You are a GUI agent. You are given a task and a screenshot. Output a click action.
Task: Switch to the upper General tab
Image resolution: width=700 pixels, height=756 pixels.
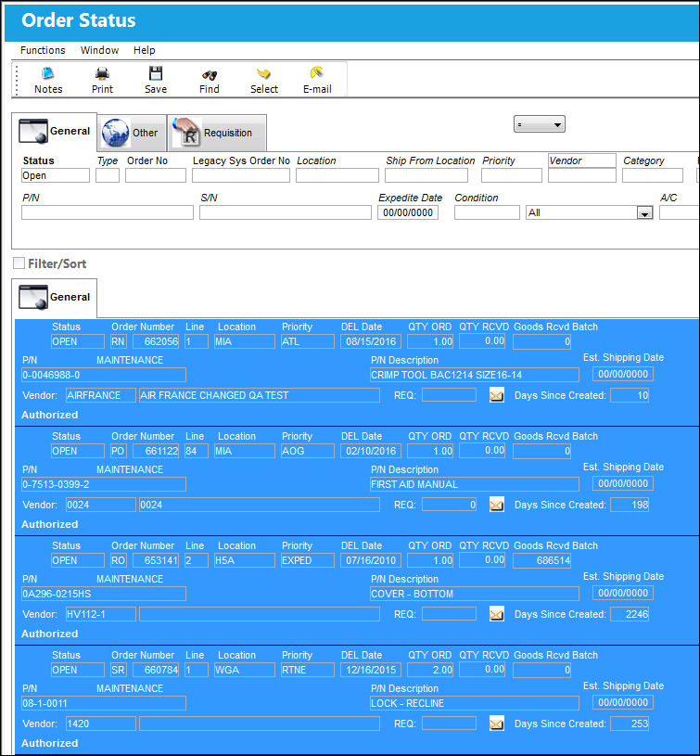(x=54, y=131)
